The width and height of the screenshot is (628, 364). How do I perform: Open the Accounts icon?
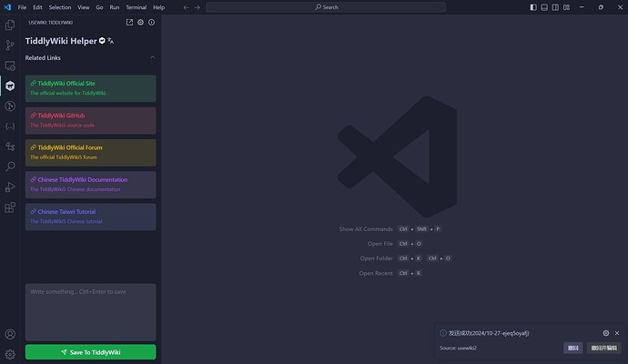(10, 334)
